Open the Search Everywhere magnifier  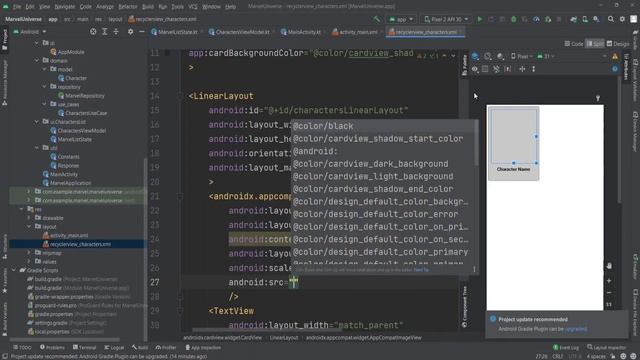pyautogui.click(x=611, y=19)
